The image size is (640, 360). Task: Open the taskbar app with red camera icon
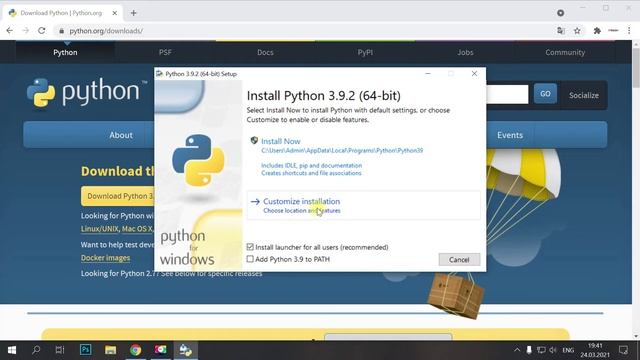pyautogui.click(x=160, y=350)
